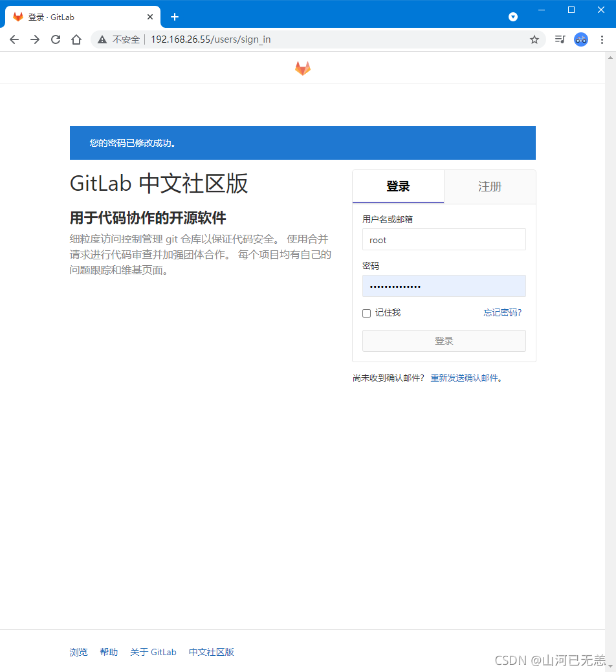616x672 pixels.
Task: Maximize the browser window
Action: [x=571, y=10]
